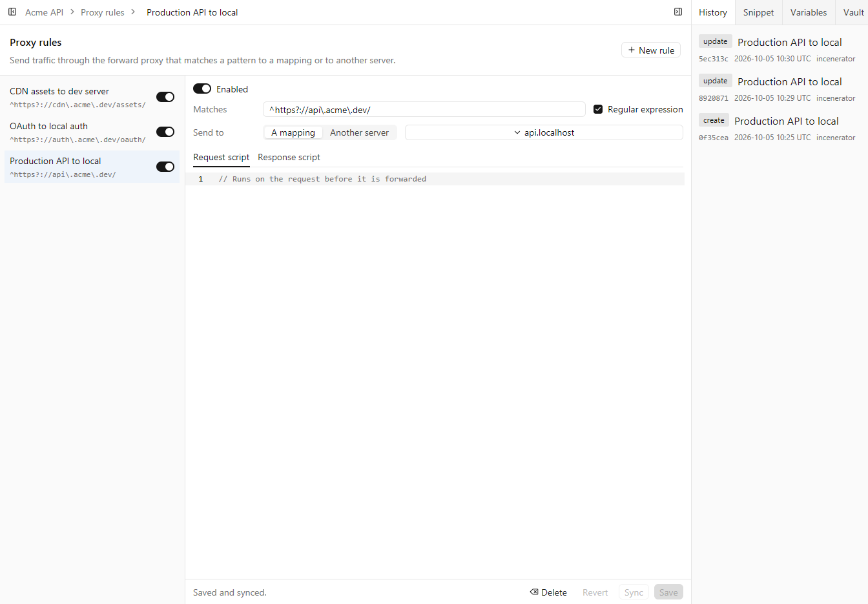868x604 pixels.
Task: Disable the CDN assets to dev server rule
Action: coord(165,97)
